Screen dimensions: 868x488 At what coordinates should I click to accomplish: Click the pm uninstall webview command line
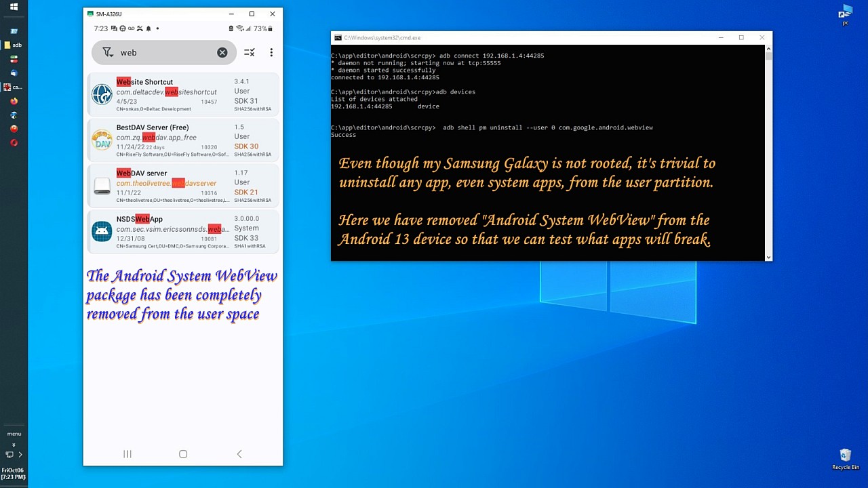coord(492,127)
